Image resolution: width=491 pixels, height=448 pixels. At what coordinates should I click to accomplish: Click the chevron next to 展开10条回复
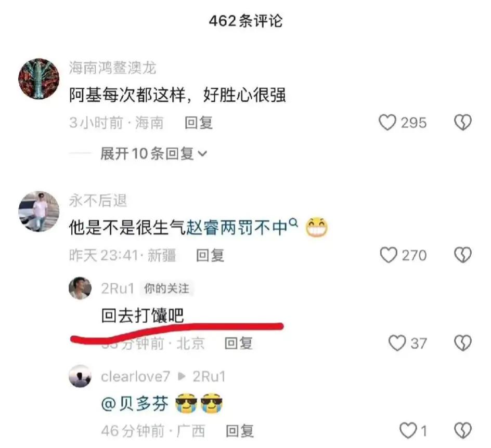tap(203, 154)
